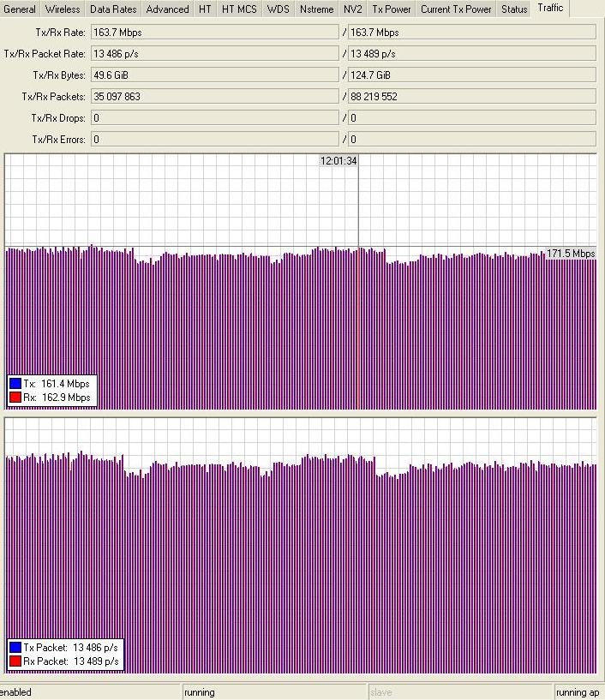Click the Traffic tab
Image resolution: width=605 pixels, height=700 pixels.
click(x=550, y=8)
